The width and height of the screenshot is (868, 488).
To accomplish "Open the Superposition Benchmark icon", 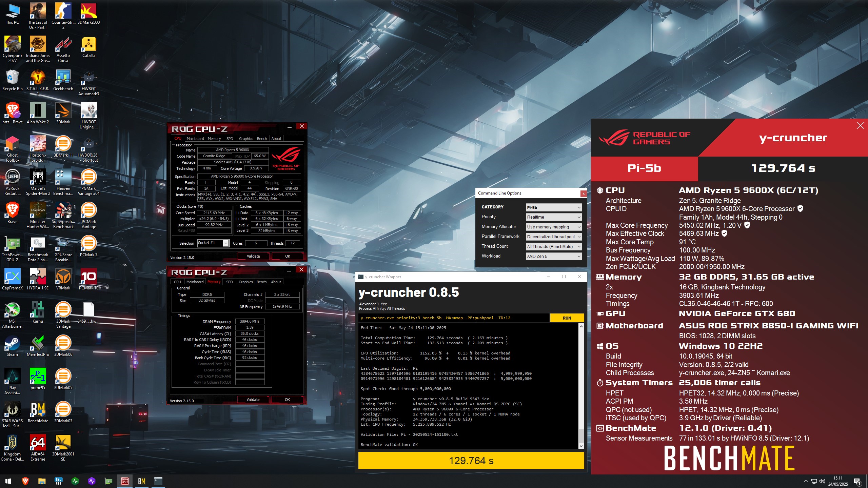I will 63,215.
